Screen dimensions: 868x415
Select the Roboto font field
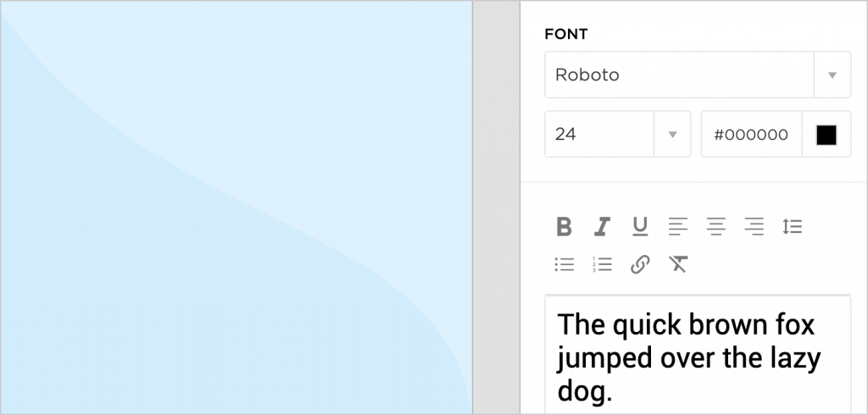tap(679, 75)
